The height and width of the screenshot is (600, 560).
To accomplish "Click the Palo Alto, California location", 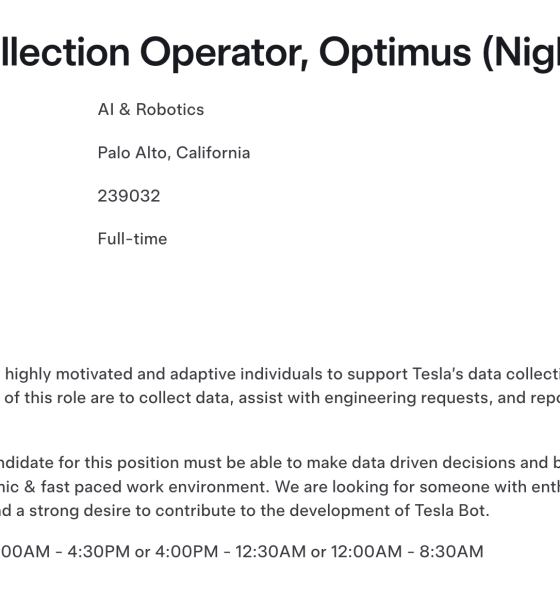I will [174, 153].
